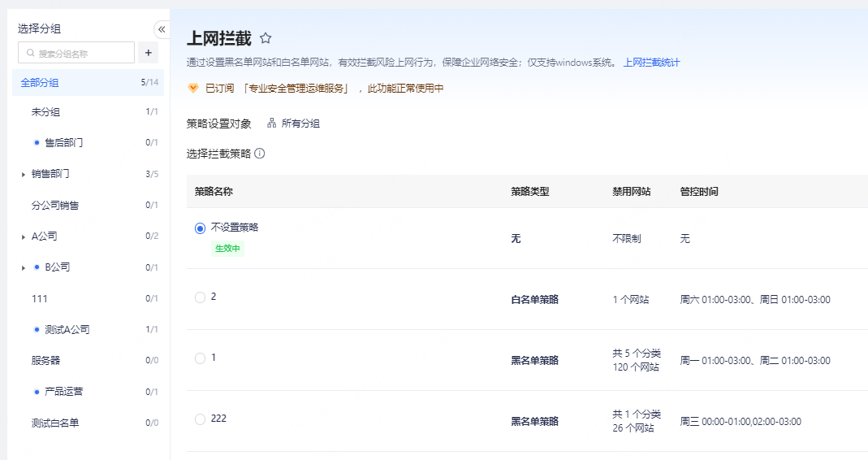Click the group hierarchy icon before 所有分组
Viewport: 868px width, 460px height.
coord(272,124)
